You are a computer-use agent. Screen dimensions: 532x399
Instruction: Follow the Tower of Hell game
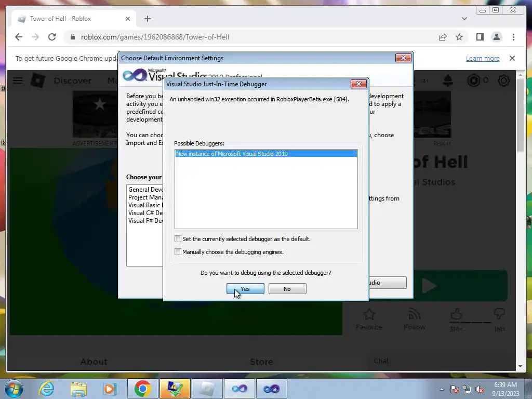tap(414, 319)
